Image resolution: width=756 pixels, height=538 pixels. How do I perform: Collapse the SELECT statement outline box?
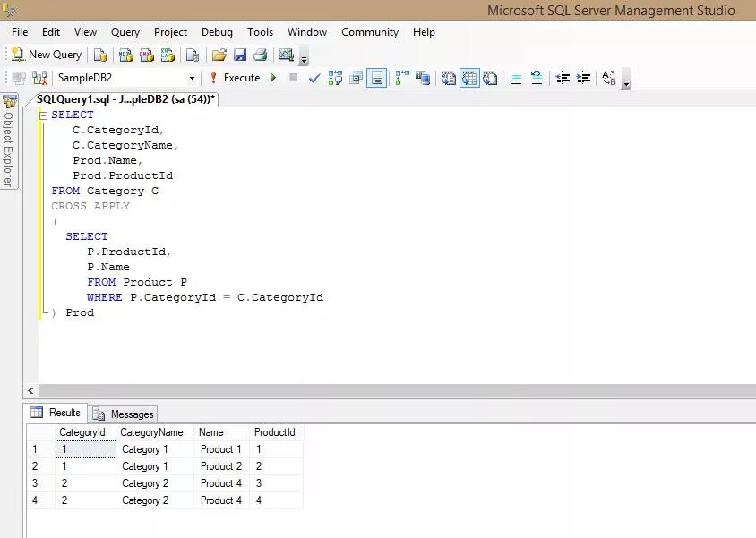pos(43,115)
